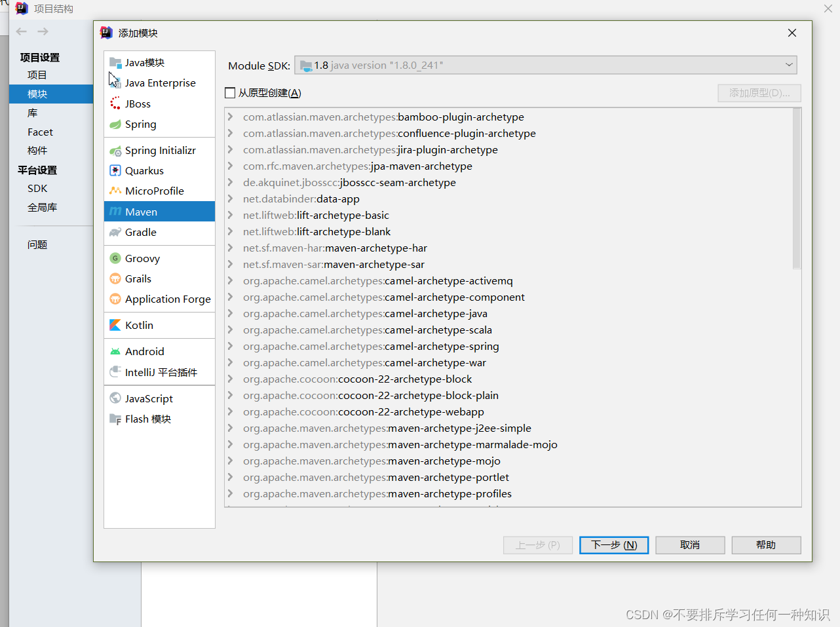The image size is (840, 627).
Task: Select the camel-archetype-war row
Action: (x=508, y=362)
